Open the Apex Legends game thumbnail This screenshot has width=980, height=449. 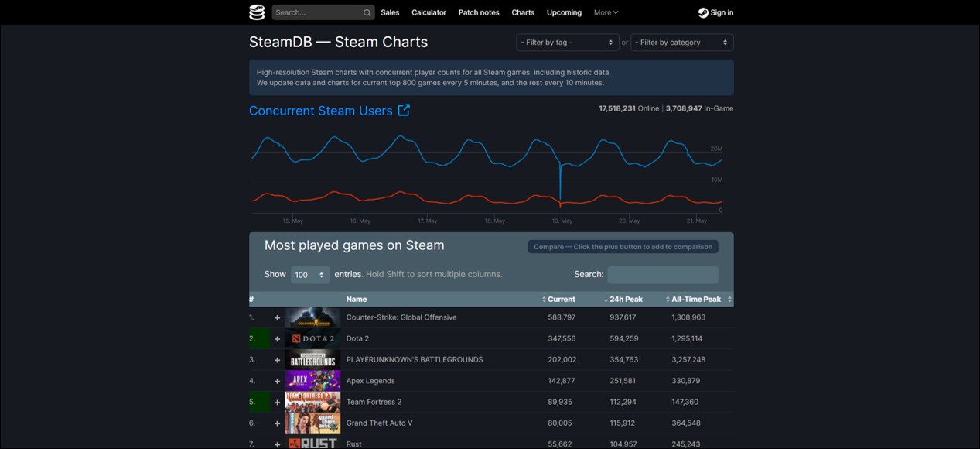tap(312, 381)
